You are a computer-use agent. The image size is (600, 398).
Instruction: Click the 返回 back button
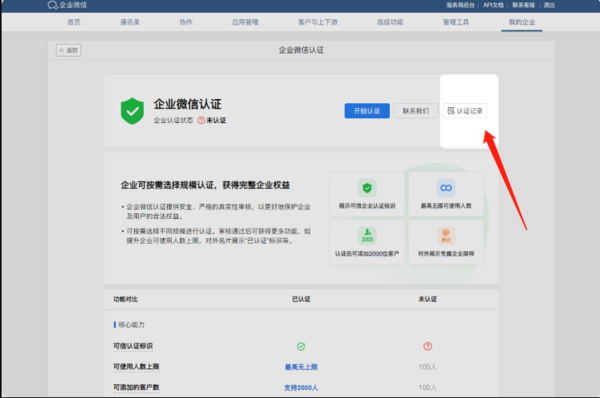point(69,50)
